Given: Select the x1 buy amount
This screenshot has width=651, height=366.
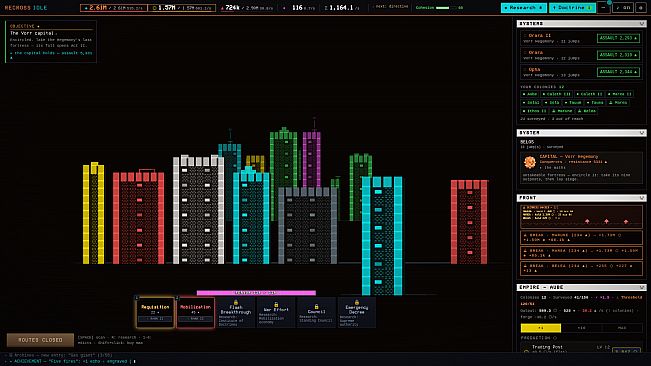Looking at the screenshot, I should (x=541, y=328).
